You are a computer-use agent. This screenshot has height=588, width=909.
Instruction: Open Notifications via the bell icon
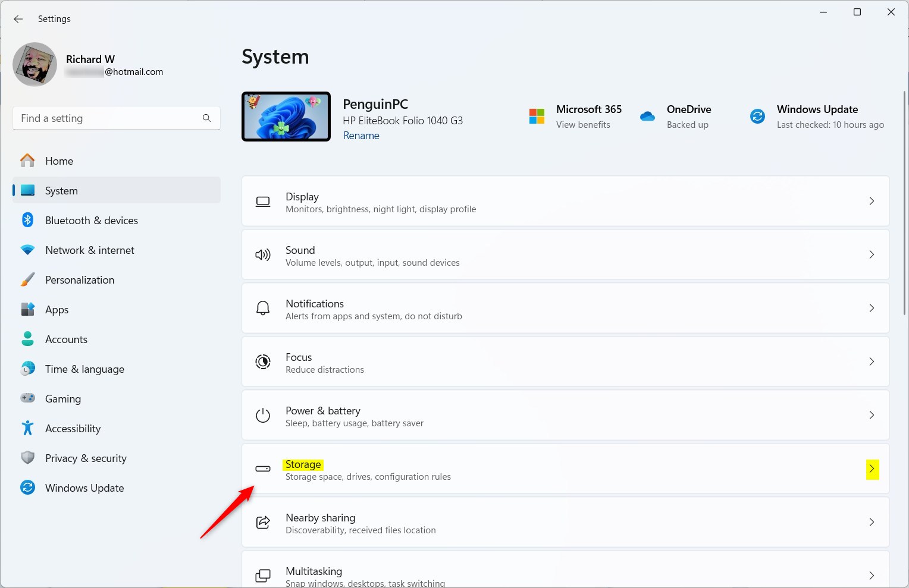tap(263, 308)
